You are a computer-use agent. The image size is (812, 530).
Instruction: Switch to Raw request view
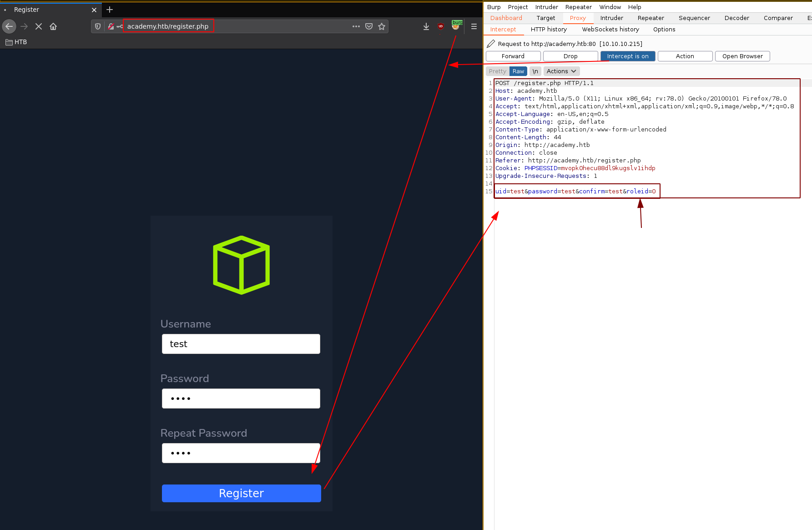pyautogui.click(x=518, y=71)
